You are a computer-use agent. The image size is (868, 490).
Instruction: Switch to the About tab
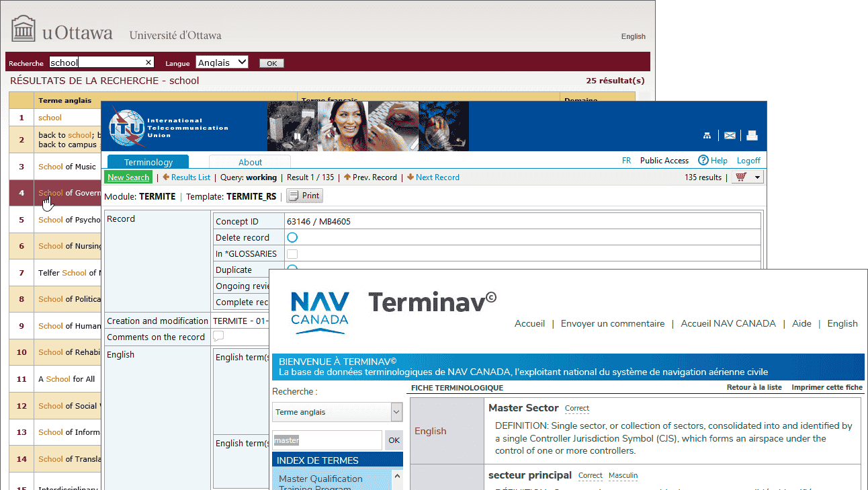pyautogui.click(x=250, y=162)
